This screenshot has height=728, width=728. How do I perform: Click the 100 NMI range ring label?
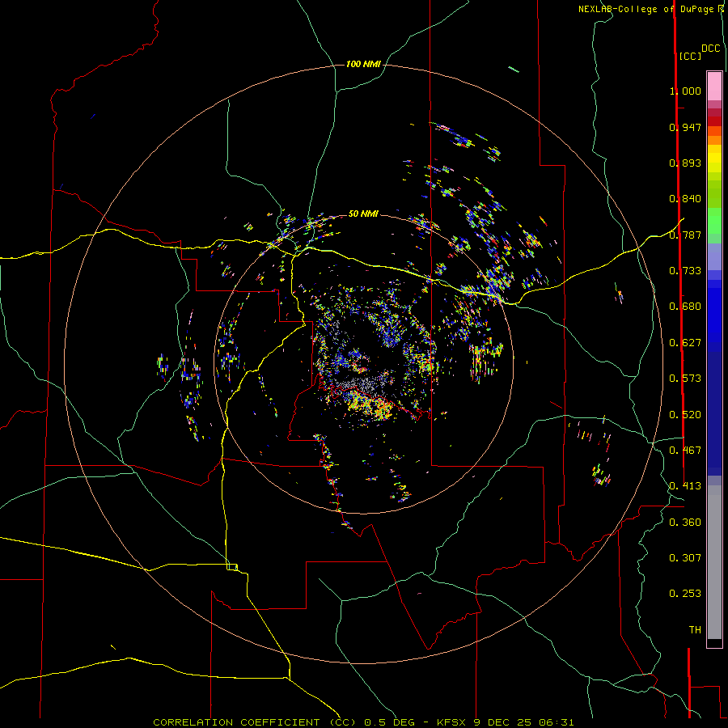point(363,64)
